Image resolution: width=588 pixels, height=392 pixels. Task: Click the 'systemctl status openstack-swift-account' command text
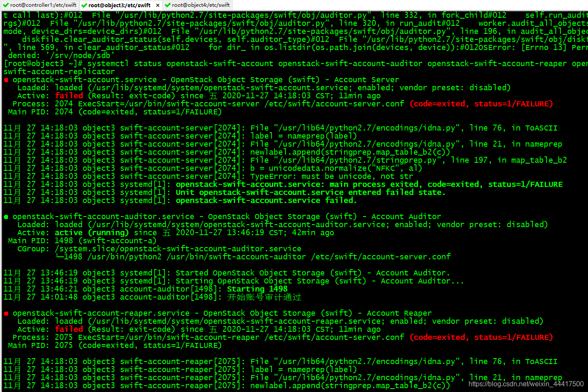(x=180, y=64)
